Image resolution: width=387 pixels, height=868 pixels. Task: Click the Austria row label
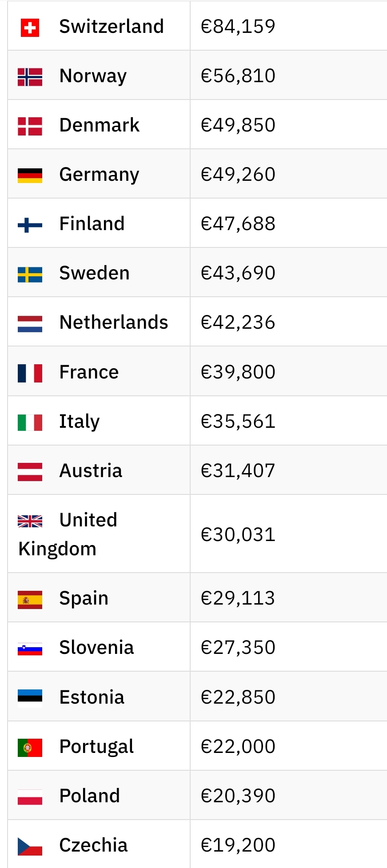click(x=91, y=470)
